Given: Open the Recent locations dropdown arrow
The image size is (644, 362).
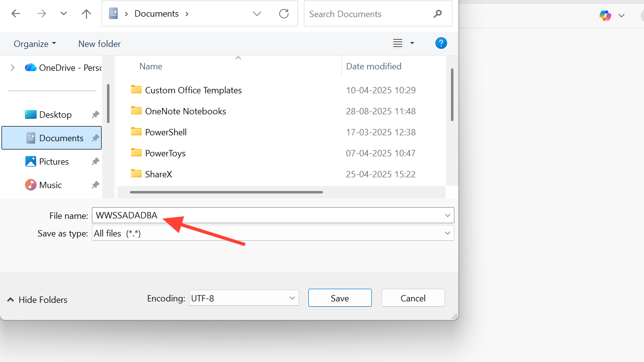Looking at the screenshot, I should [x=64, y=14].
